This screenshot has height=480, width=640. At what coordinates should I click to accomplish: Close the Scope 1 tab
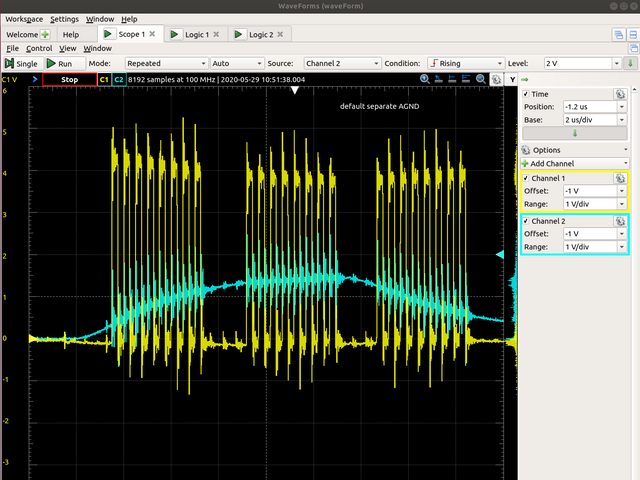152,34
